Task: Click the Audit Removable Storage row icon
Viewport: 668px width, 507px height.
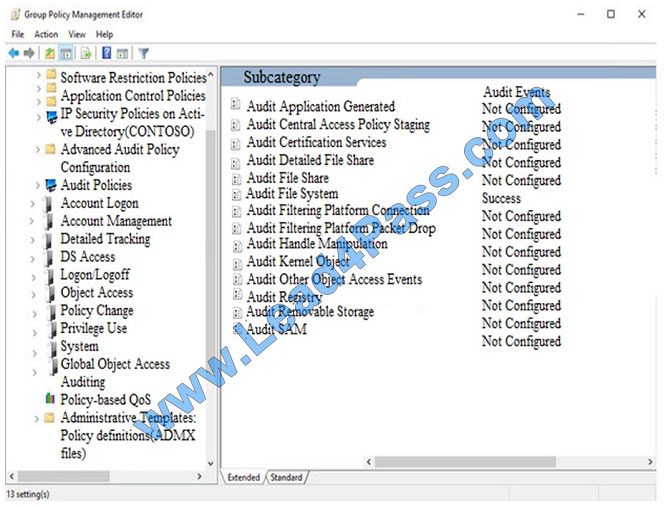Action: (237, 313)
